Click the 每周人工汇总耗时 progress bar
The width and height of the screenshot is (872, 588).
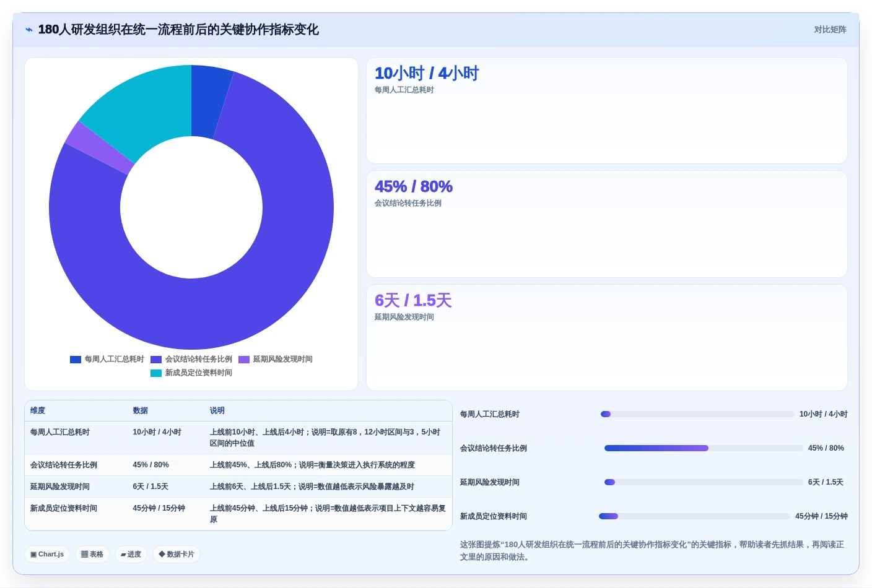pos(697,415)
